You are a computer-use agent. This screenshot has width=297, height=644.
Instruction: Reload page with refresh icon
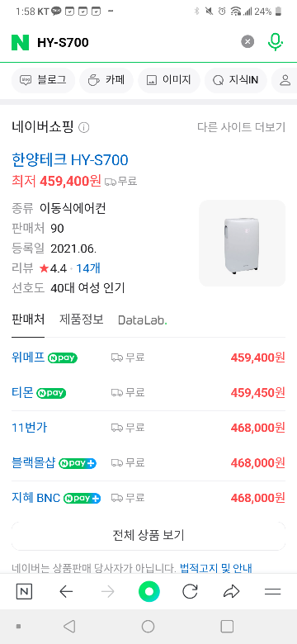tap(190, 591)
